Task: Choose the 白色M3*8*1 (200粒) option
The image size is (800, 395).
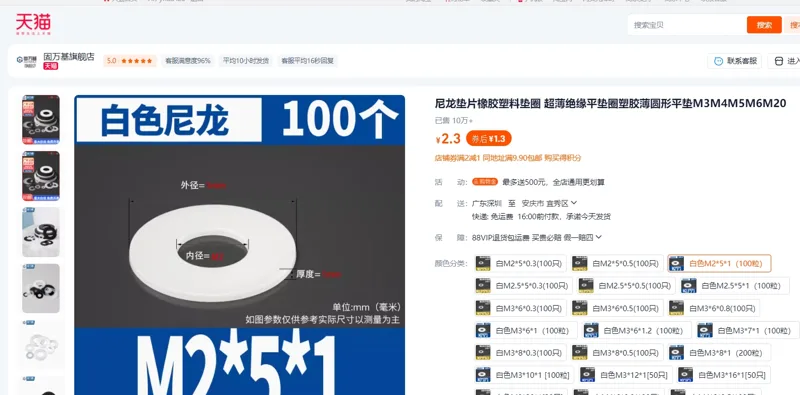Action: point(719,353)
